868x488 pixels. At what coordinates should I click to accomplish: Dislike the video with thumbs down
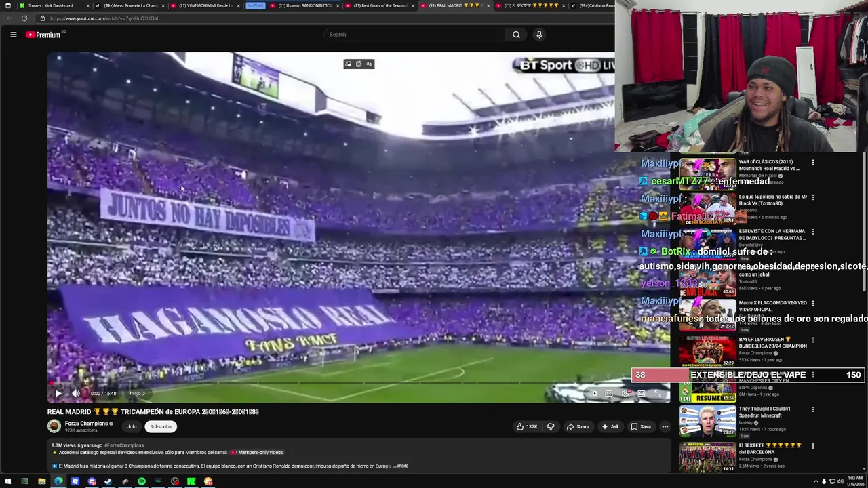[551, 426]
